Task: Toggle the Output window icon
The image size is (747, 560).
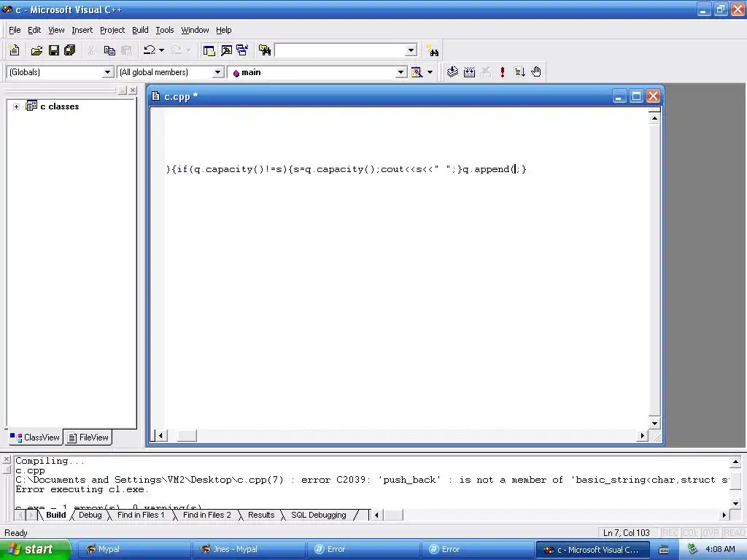Action: coord(226,50)
